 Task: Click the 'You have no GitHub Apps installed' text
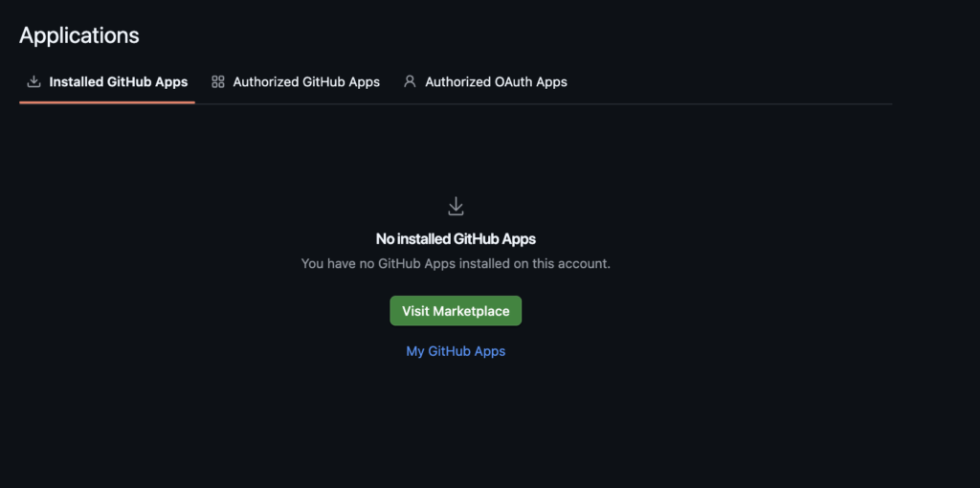pyautogui.click(x=456, y=264)
